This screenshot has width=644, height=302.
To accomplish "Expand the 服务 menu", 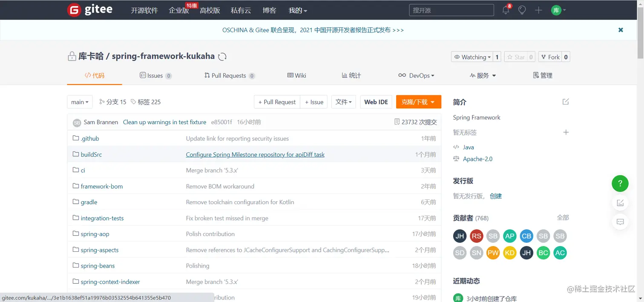I will 483,75.
